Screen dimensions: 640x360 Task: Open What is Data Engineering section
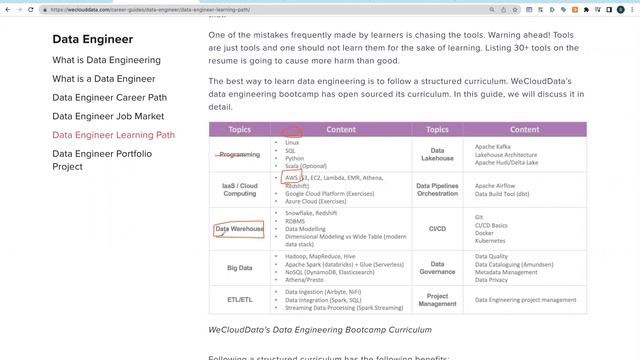(x=107, y=60)
